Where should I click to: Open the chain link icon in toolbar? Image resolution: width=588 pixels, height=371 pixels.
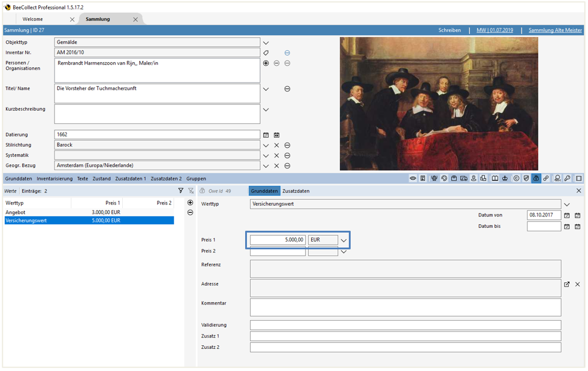546,179
